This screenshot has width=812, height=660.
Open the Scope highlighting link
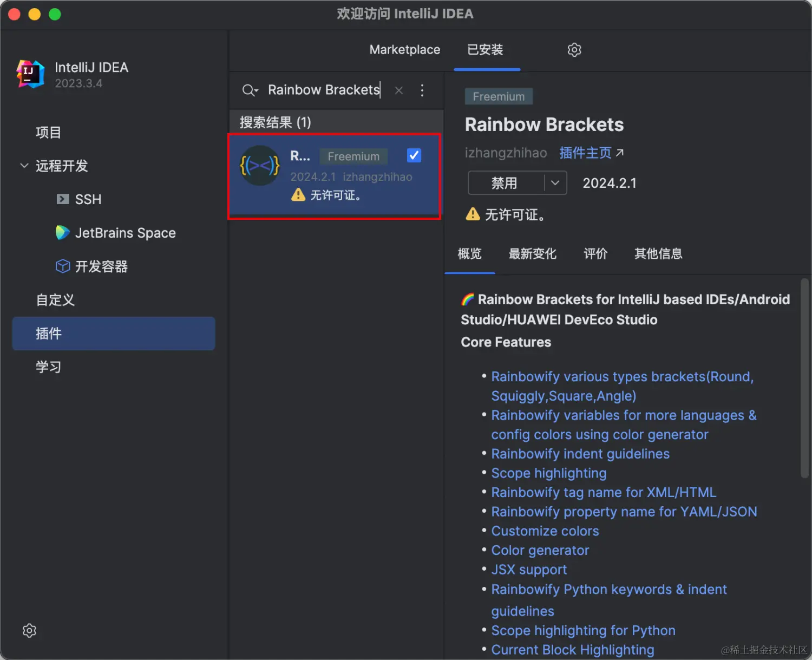(548, 473)
